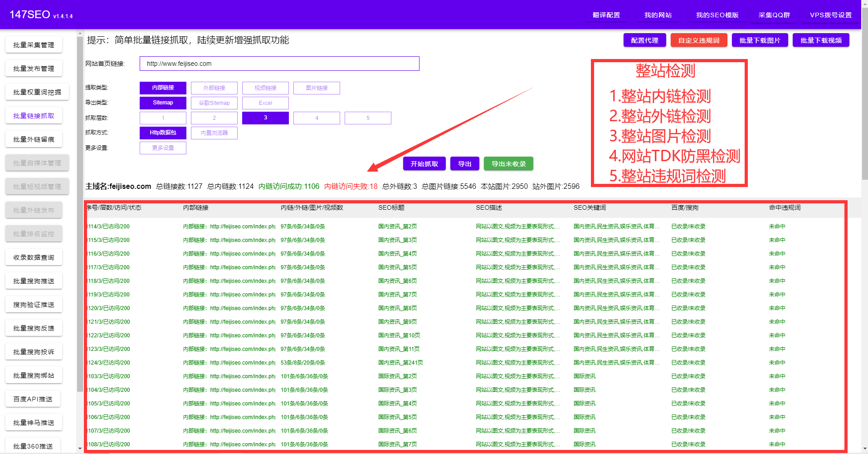Select the 图片链接 extraction type

click(317, 88)
